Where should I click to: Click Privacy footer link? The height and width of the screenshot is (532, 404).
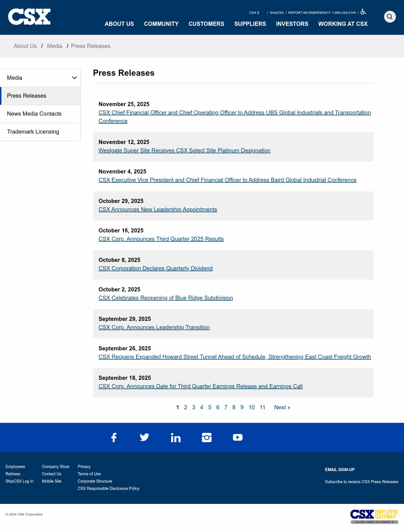coord(84,467)
